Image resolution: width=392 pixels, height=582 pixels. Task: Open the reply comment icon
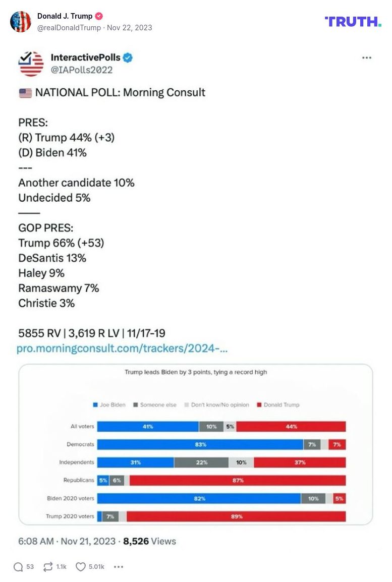point(18,567)
